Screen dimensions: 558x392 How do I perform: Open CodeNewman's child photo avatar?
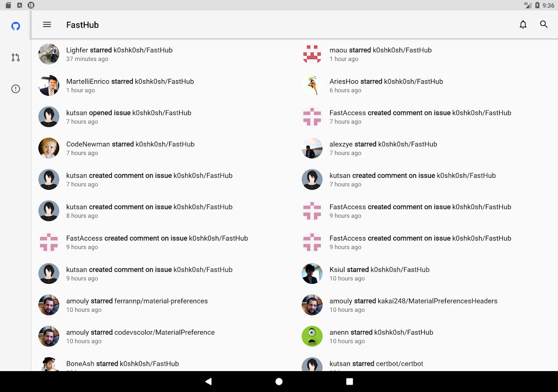[49, 148]
